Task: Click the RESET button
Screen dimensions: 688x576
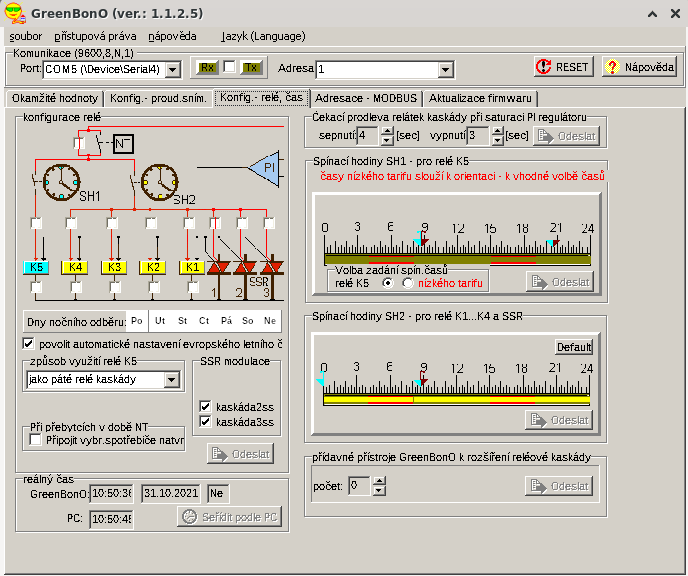Action: tap(563, 67)
